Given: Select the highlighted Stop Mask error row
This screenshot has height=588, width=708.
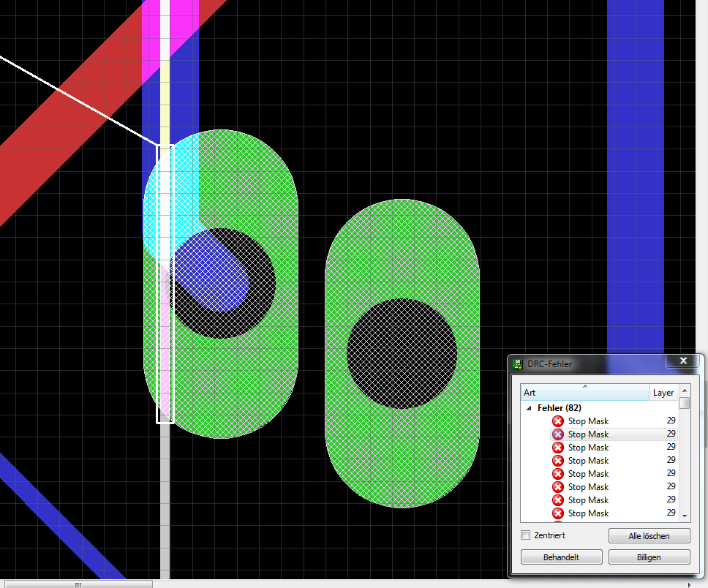Looking at the screenshot, I should click(x=614, y=434).
